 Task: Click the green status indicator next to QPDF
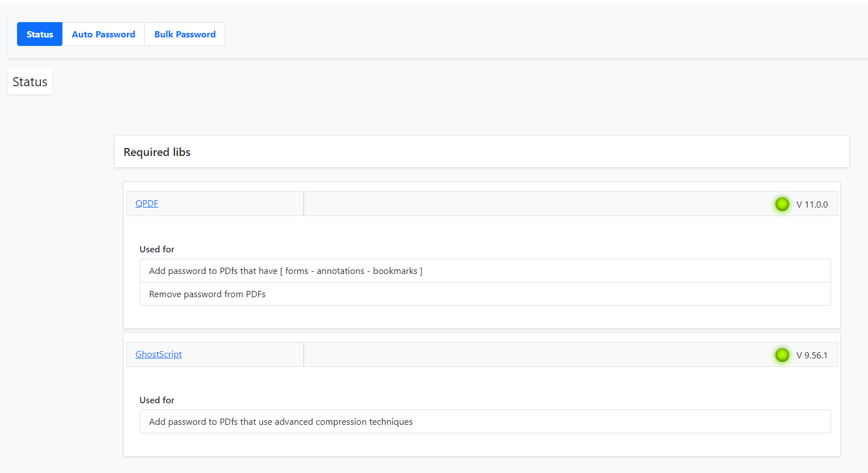782,204
